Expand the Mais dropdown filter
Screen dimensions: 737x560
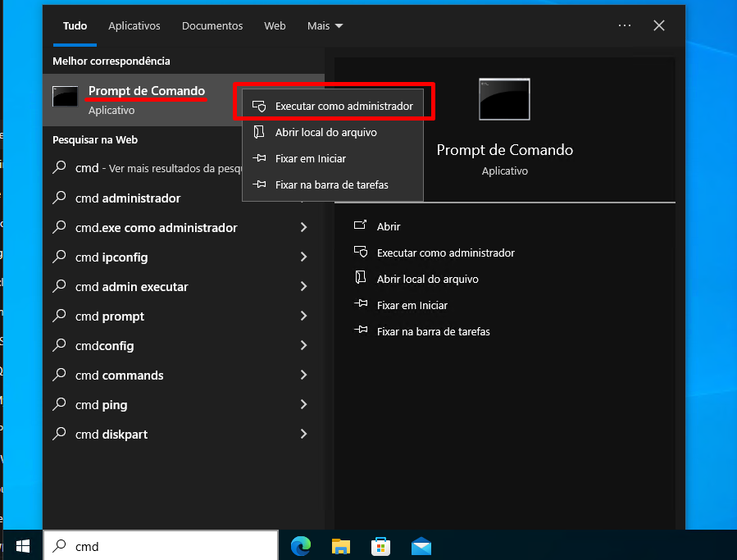(325, 26)
